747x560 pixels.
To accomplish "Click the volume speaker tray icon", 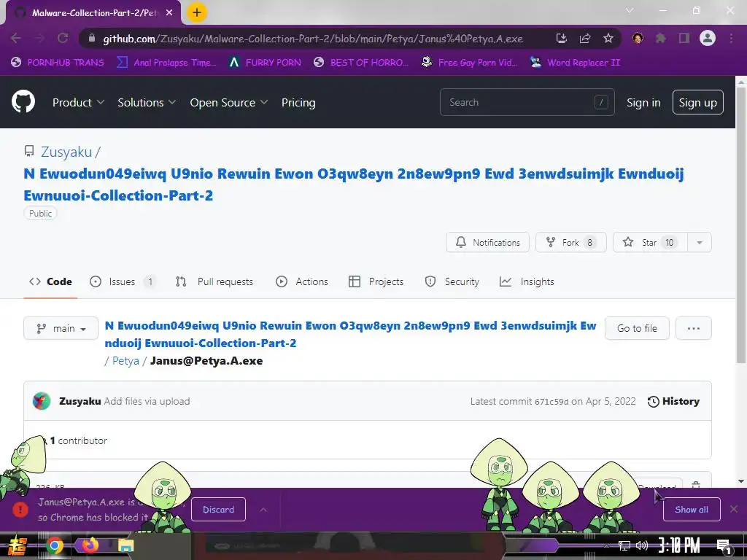I will (642, 545).
